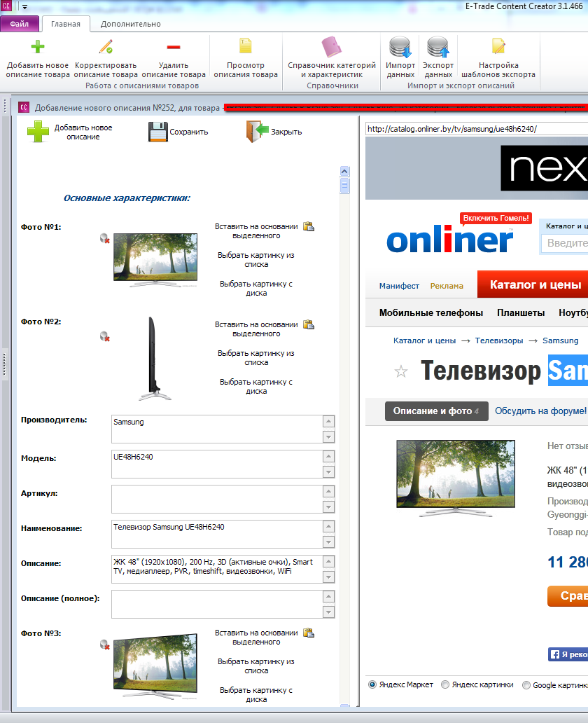Click the down arrow of Производитель field
Viewport: 588px width, 723px height.
[328, 436]
